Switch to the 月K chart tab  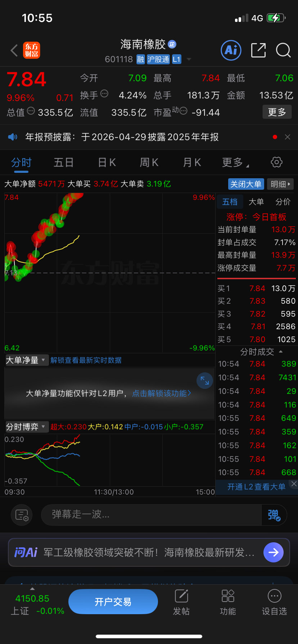click(x=192, y=162)
